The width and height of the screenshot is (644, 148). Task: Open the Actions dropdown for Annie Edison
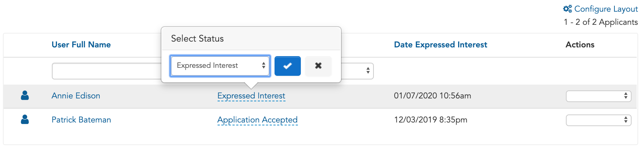pyautogui.click(x=598, y=96)
